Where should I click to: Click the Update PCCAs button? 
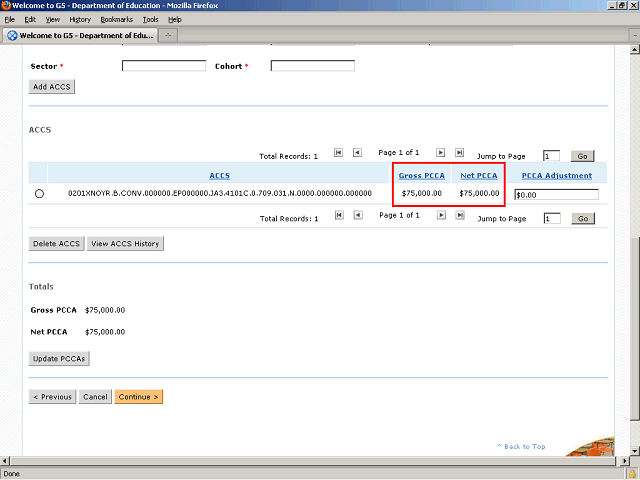59,359
